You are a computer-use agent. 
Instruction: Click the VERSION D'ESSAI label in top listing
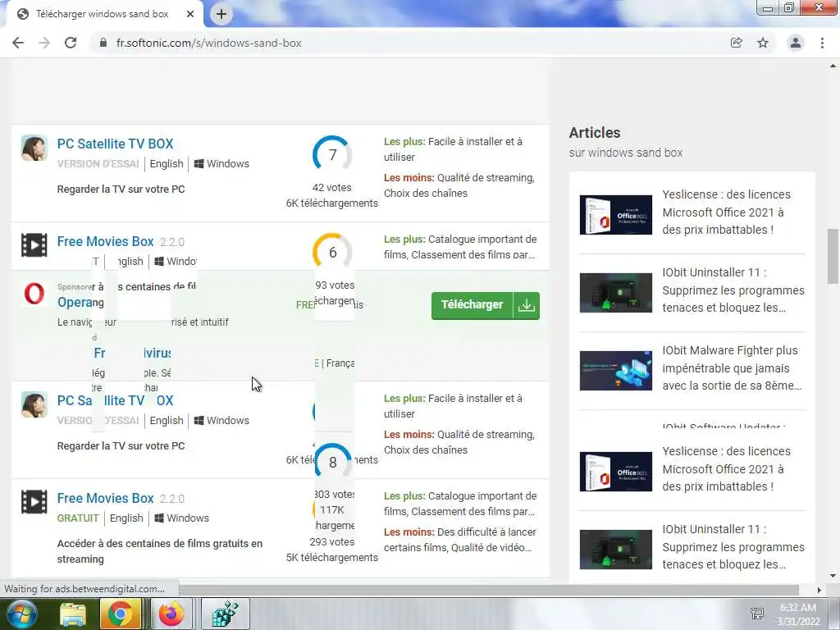[98, 164]
